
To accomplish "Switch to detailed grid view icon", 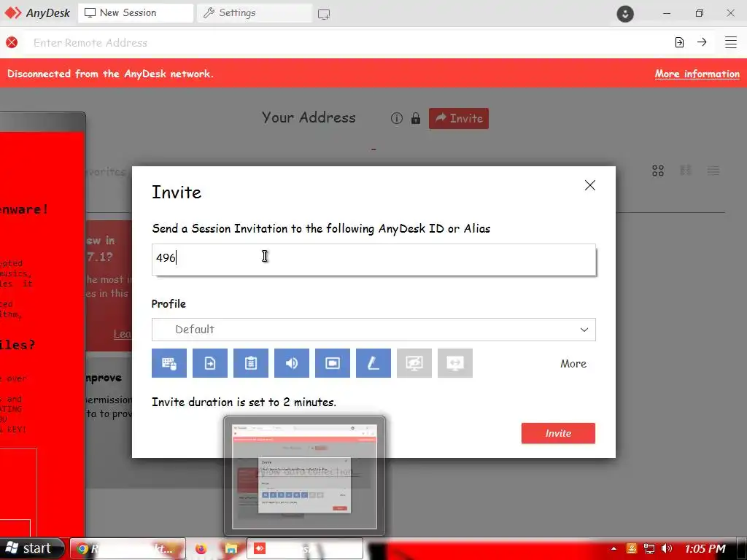I will point(686,170).
